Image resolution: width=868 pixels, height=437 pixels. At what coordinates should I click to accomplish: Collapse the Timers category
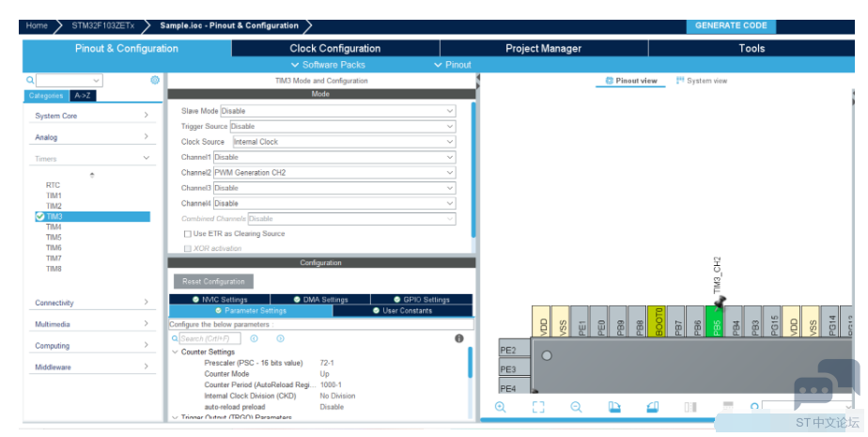click(x=92, y=159)
